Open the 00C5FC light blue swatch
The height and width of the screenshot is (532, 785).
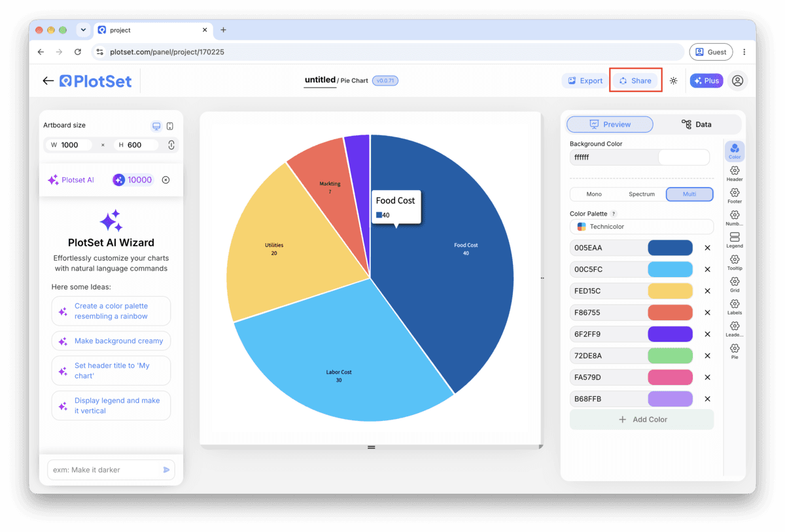(x=671, y=269)
